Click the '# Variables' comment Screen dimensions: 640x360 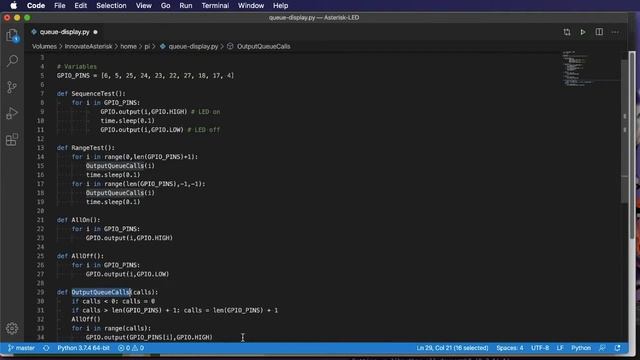pos(77,67)
